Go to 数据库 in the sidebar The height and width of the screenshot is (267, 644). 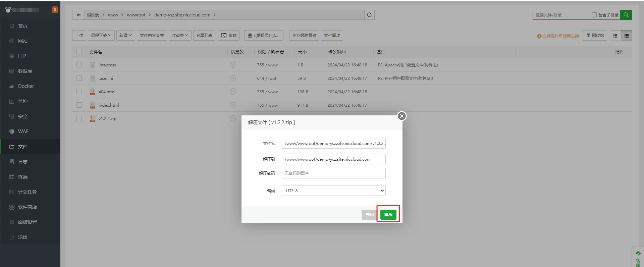25,71
